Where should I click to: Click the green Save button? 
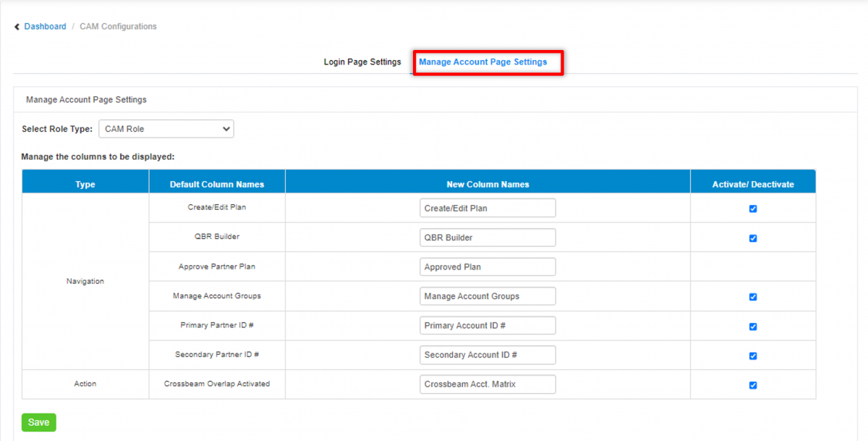coord(38,422)
